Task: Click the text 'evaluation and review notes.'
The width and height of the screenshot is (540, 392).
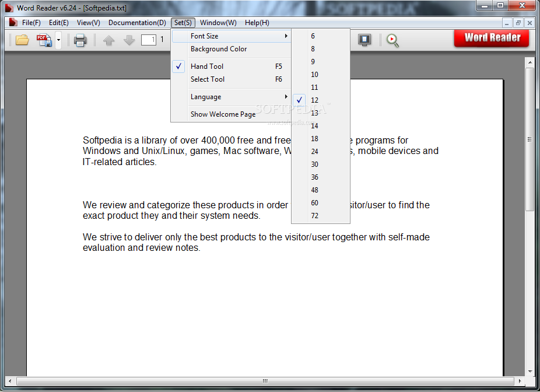Action: click(142, 248)
